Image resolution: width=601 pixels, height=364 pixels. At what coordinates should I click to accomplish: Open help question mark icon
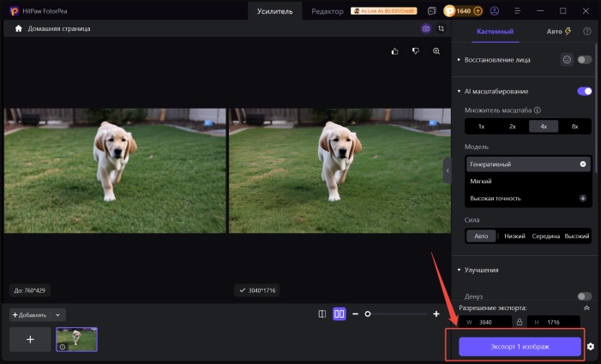coord(586,32)
